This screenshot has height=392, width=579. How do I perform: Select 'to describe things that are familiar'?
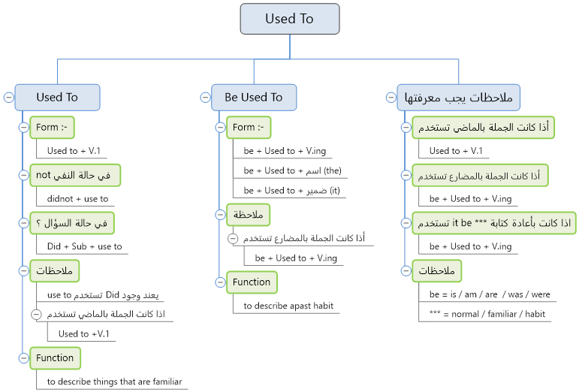[x=114, y=381]
